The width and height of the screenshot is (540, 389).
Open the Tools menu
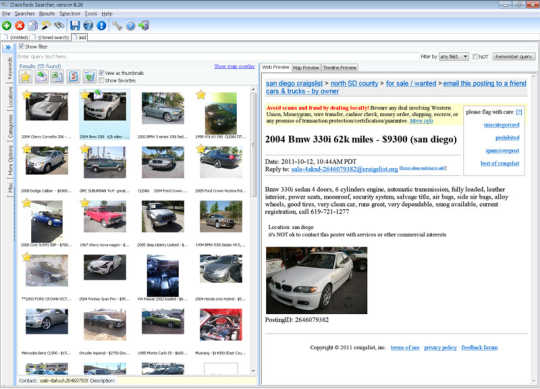(91, 14)
